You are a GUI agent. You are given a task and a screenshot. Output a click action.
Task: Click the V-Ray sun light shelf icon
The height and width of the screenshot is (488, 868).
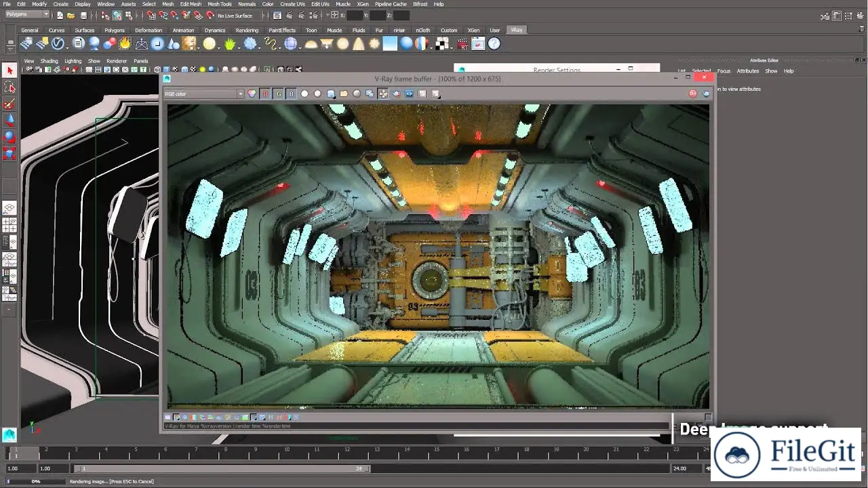[373, 43]
